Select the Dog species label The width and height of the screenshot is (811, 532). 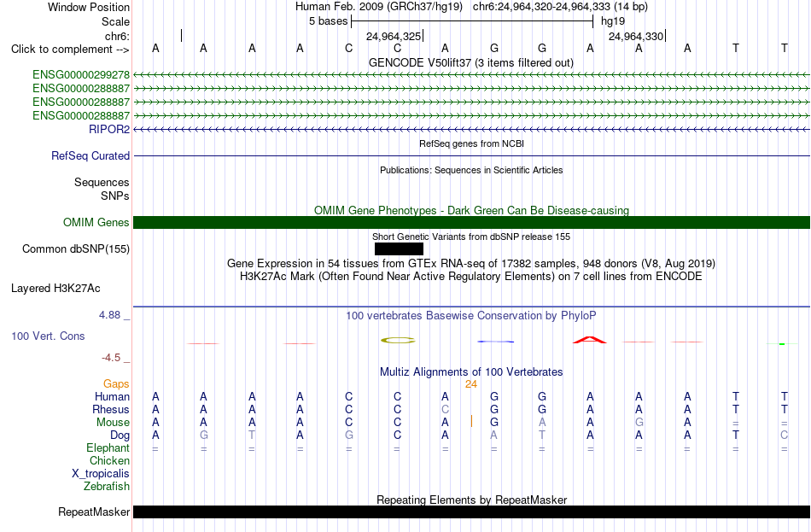(x=120, y=436)
